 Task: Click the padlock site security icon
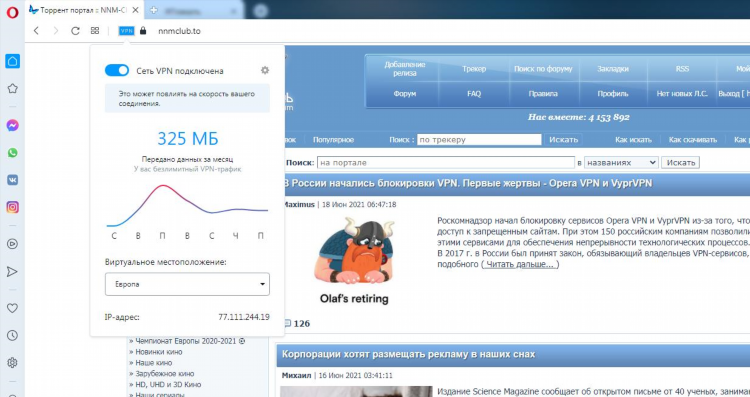coord(143,31)
